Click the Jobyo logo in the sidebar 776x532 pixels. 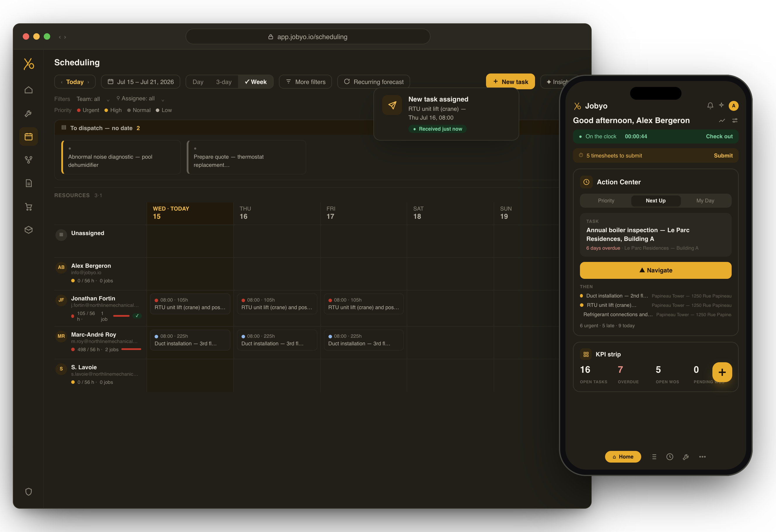29,64
